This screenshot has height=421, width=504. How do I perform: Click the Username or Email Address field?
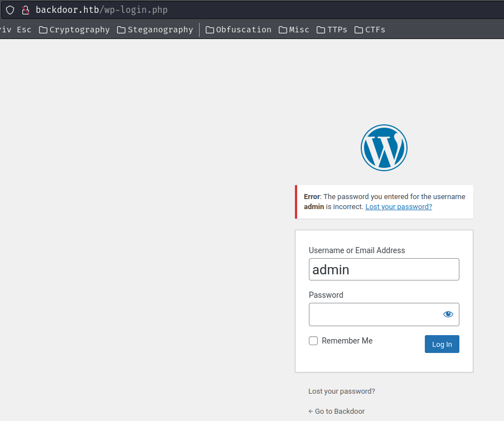coord(384,269)
